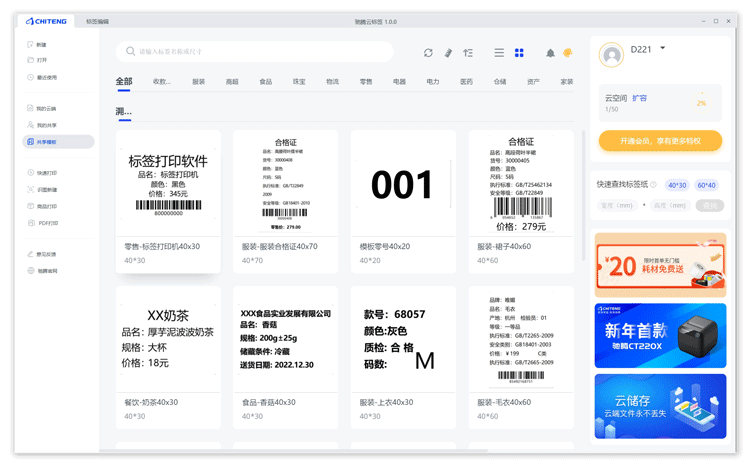Click the eraser icon in the toolbar

[448, 52]
